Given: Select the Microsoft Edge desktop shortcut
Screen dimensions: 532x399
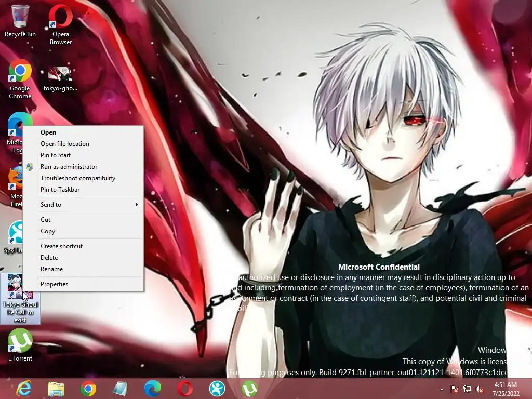Looking at the screenshot, I should [x=14, y=132].
